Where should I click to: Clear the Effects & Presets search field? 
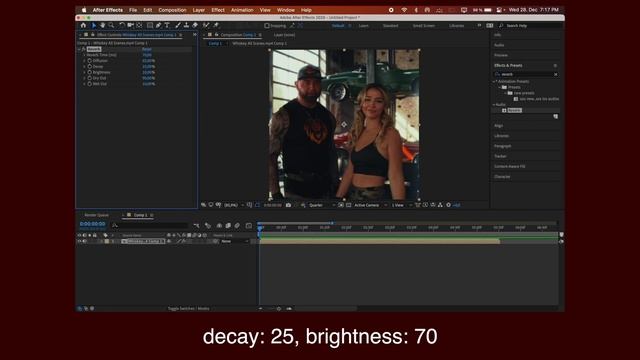[556, 74]
